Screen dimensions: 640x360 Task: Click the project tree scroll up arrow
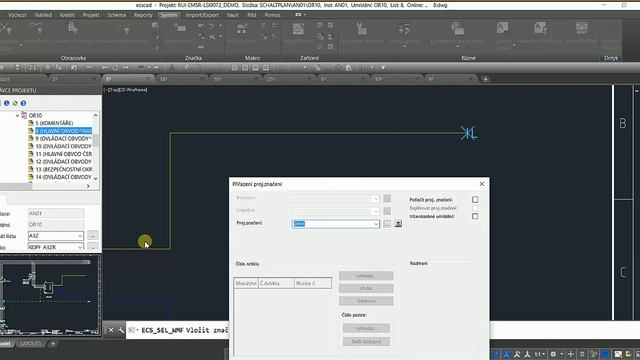(x=96, y=116)
